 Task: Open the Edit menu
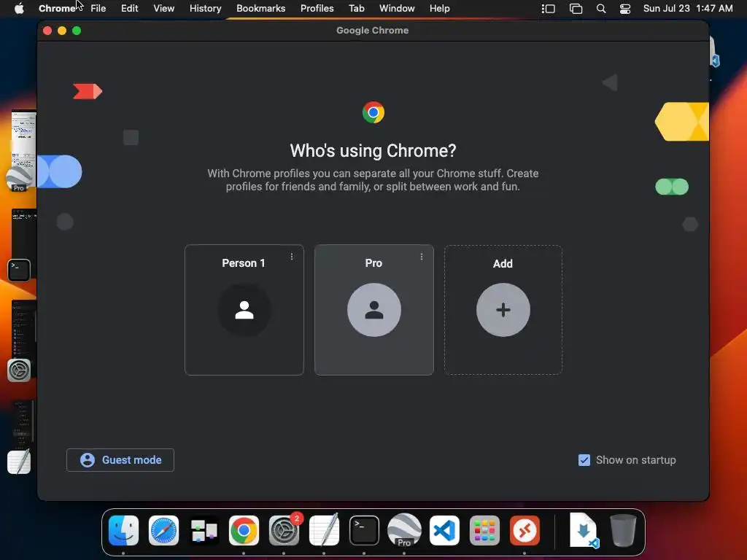coord(130,9)
